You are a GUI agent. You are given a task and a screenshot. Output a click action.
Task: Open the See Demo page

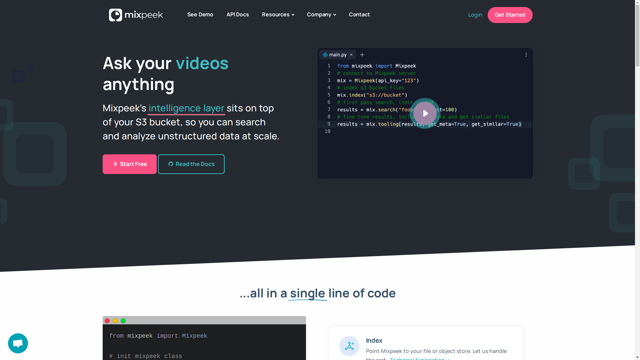pos(200,15)
